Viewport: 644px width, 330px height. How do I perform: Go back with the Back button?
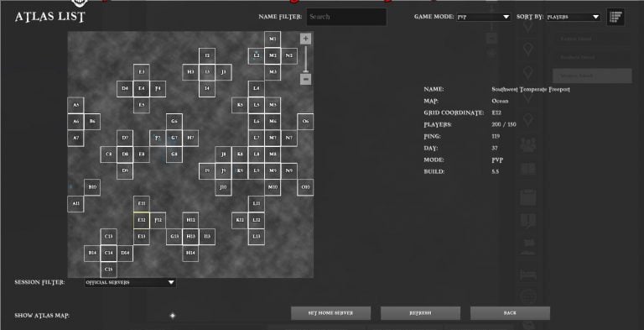(x=510, y=313)
